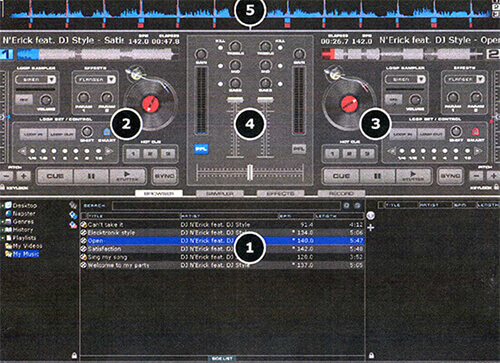Viewport: 500px width, 363px height.
Task: Click the song search input field
Action: [227, 206]
